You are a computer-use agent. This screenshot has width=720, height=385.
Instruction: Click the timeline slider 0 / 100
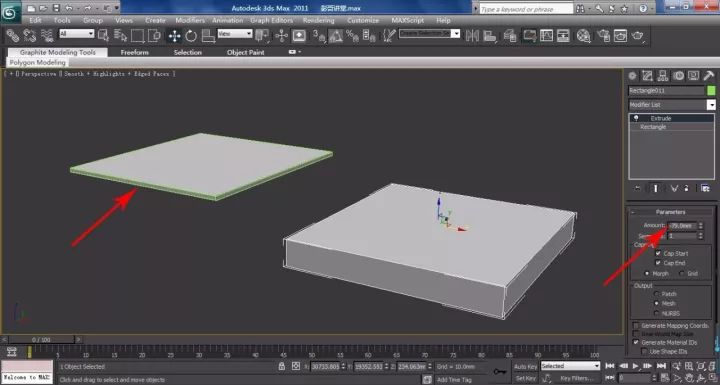tap(41, 340)
